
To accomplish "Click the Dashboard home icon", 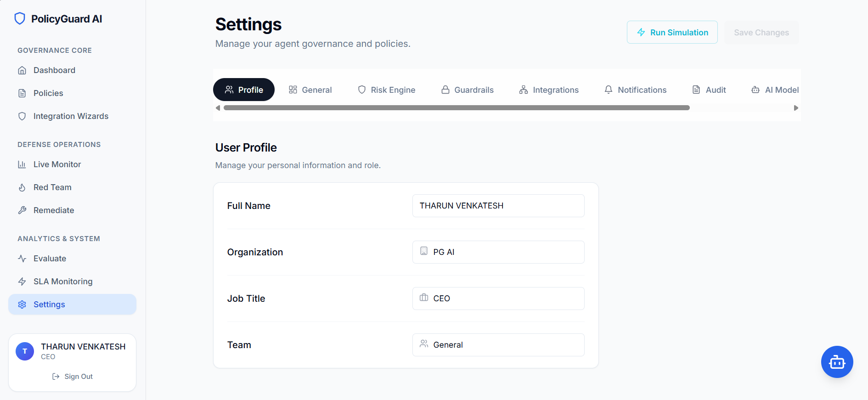I will click(22, 70).
